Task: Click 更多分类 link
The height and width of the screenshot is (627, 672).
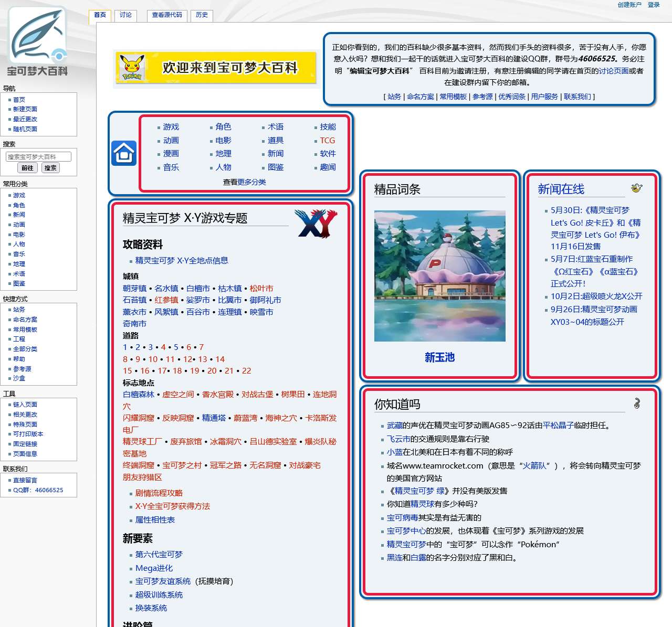Action: pyautogui.click(x=252, y=182)
